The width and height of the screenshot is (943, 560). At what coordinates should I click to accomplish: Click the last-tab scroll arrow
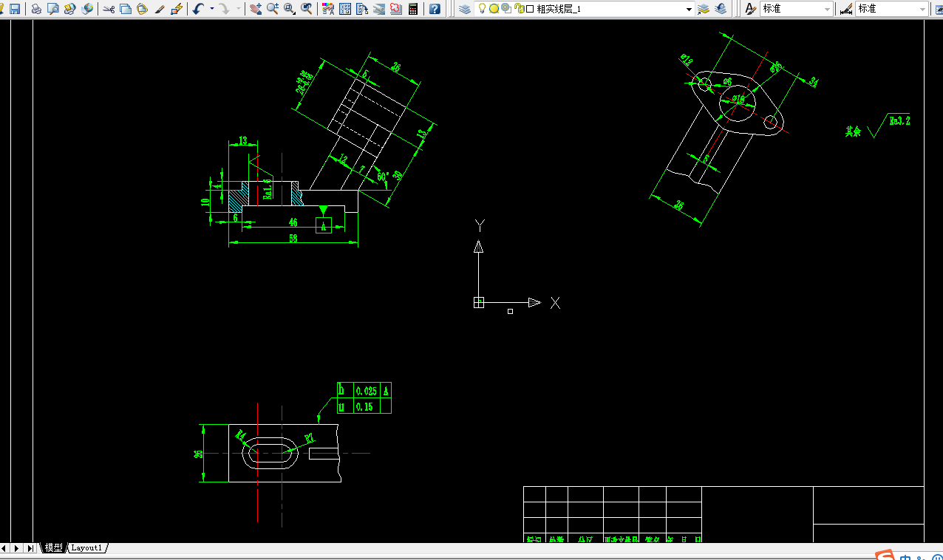pos(30,548)
